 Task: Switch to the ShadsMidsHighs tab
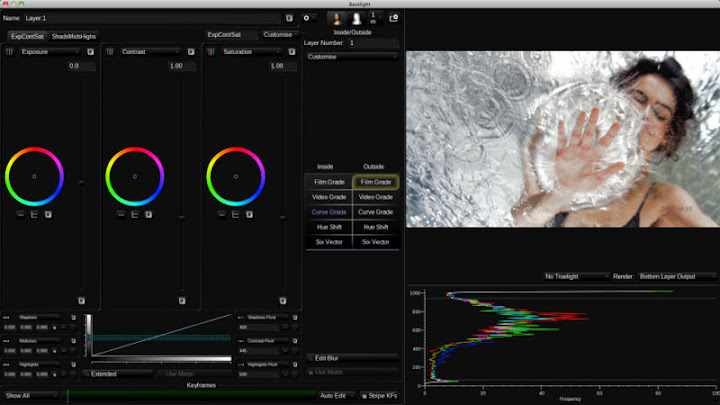point(73,36)
